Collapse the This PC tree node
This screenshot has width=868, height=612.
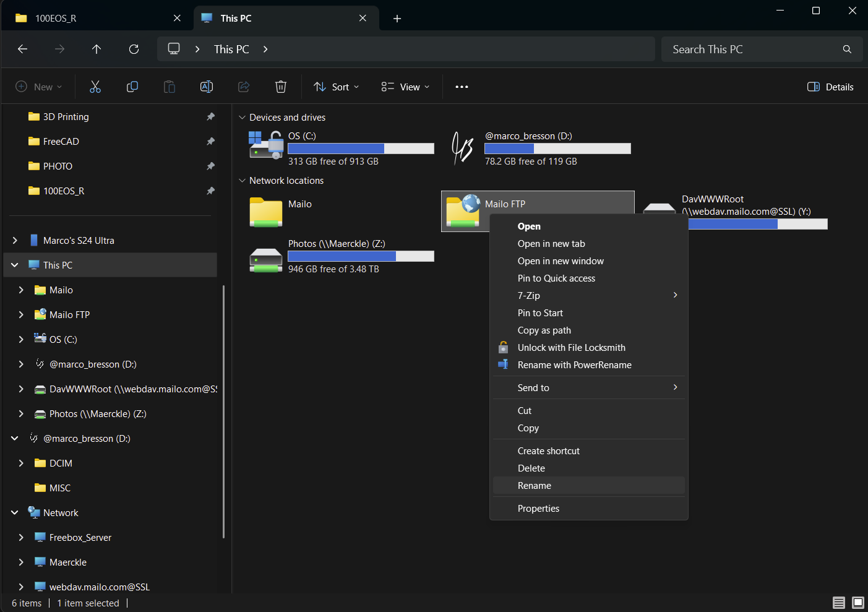point(14,265)
